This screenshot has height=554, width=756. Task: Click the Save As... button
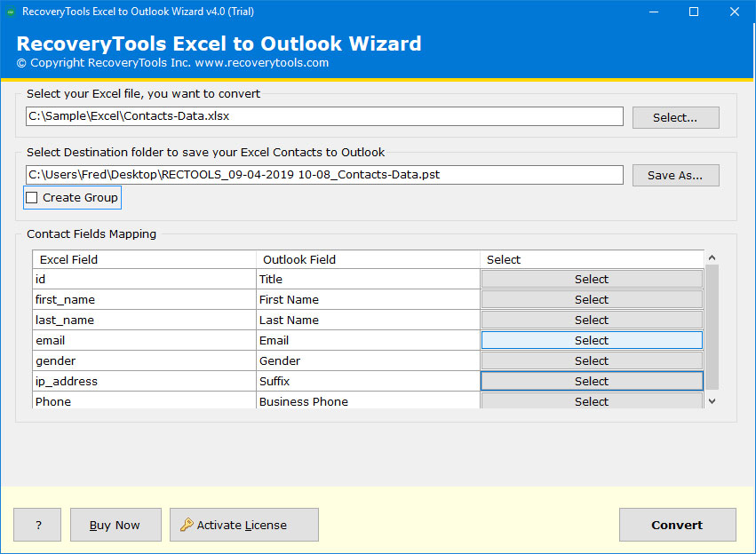coord(675,176)
